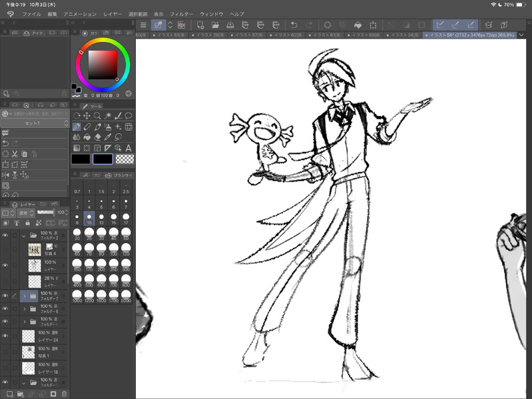Collapse the フォルダー2 layer folder
Screen dimensions: 532x399
pyautogui.click(x=24, y=235)
